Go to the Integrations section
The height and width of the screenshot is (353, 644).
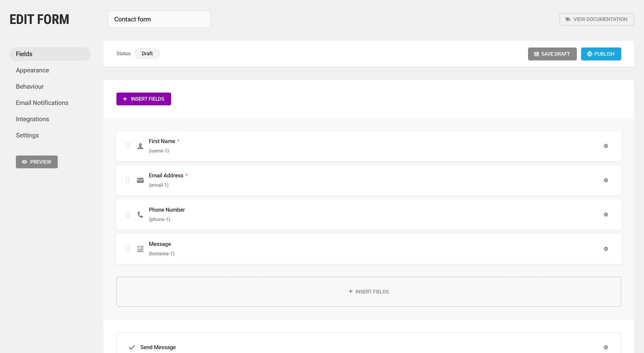pos(32,119)
